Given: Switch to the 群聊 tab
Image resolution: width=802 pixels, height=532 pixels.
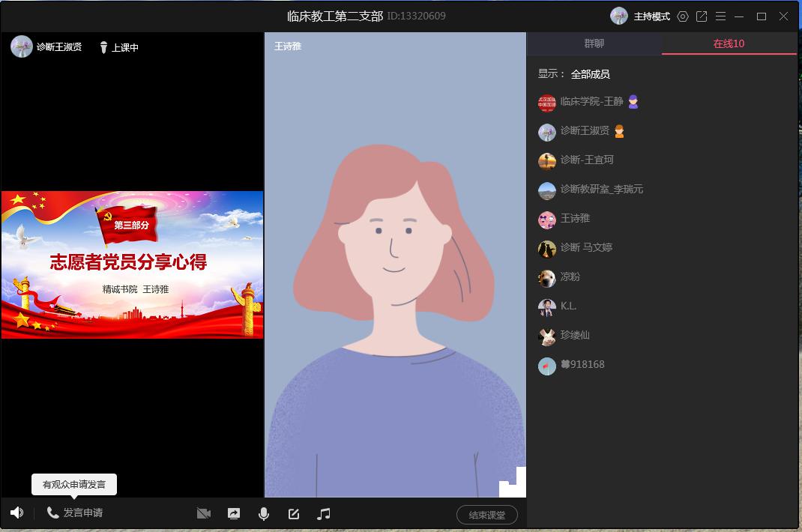Looking at the screenshot, I should (x=594, y=43).
